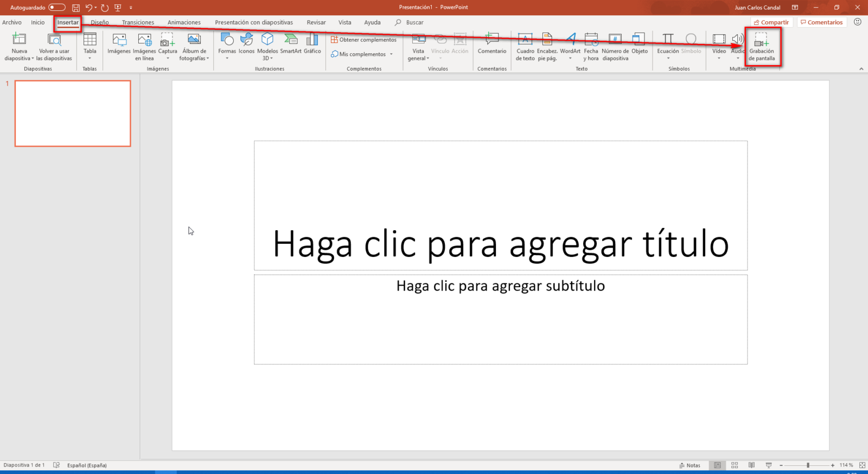Image resolution: width=868 pixels, height=474 pixels.
Task: Insert a Gráfico chart
Action: 312,43
